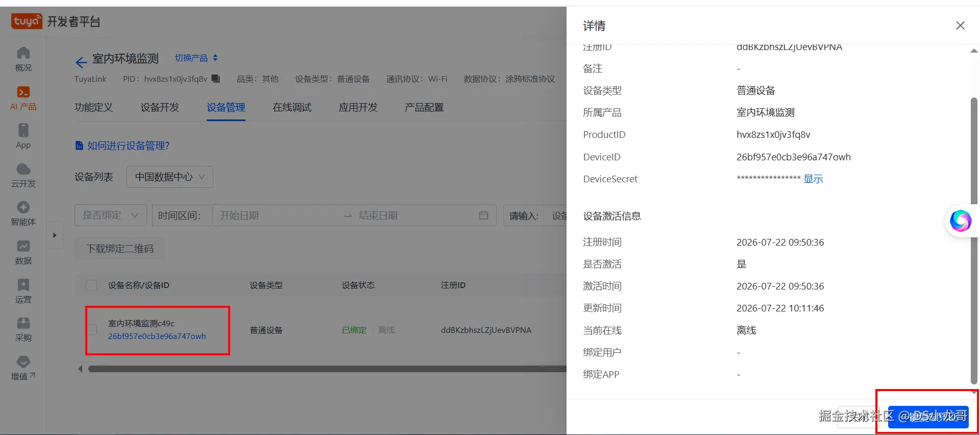
Task: Click the tuya logo
Action: pos(27,21)
